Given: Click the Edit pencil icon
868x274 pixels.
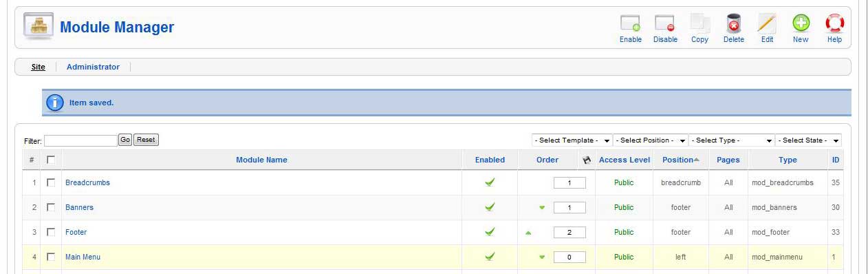Looking at the screenshot, I should [767, 23].
